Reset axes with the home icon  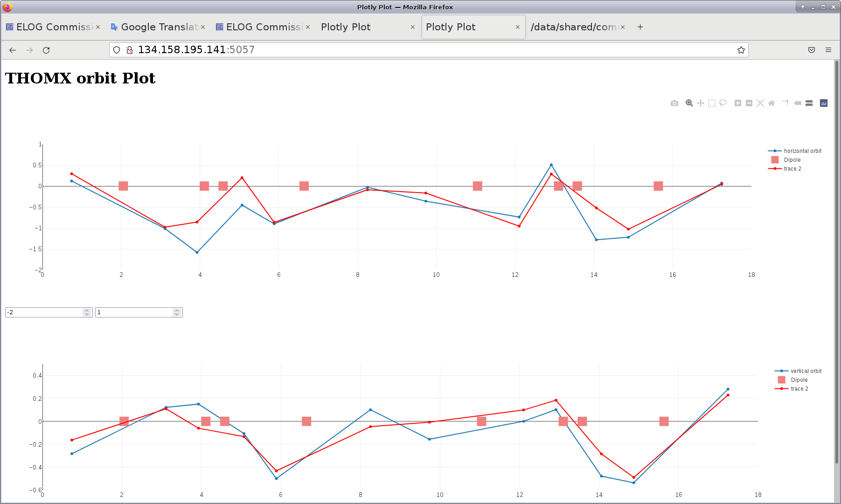click(771, 103)
